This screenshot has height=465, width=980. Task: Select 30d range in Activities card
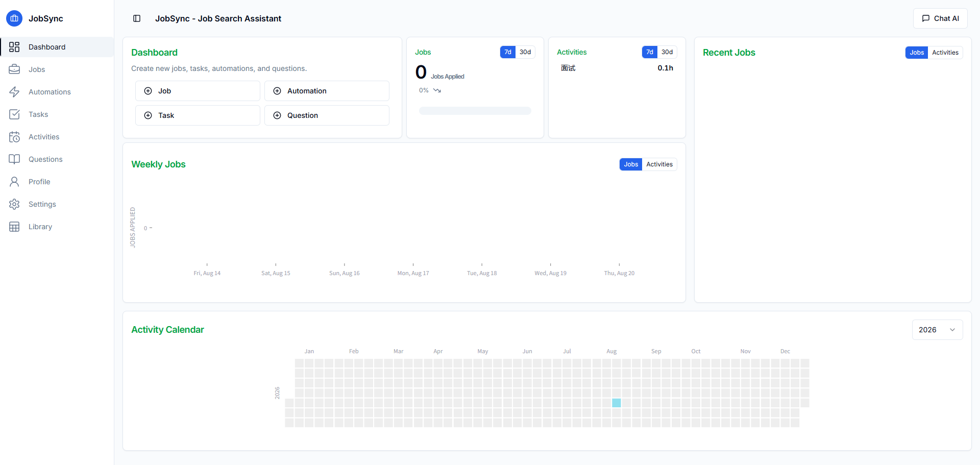pyautogui.click(x=667, y=52)
